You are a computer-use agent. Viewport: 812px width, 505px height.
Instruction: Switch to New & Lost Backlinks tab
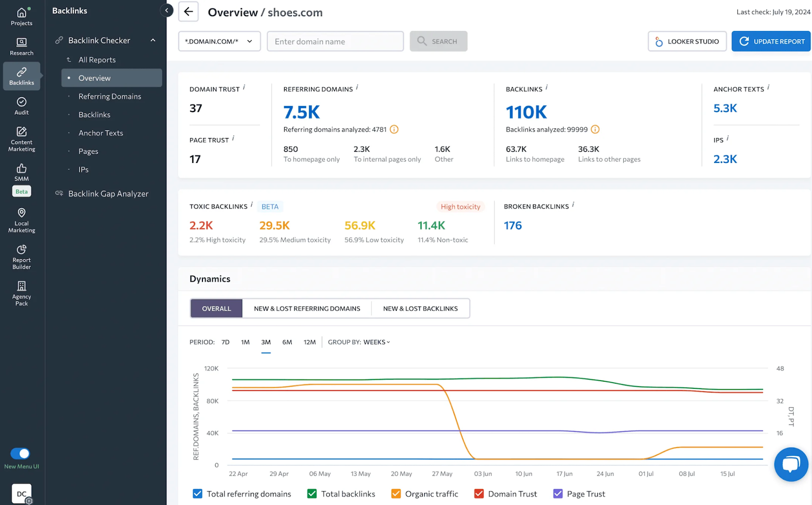[420, 308]
